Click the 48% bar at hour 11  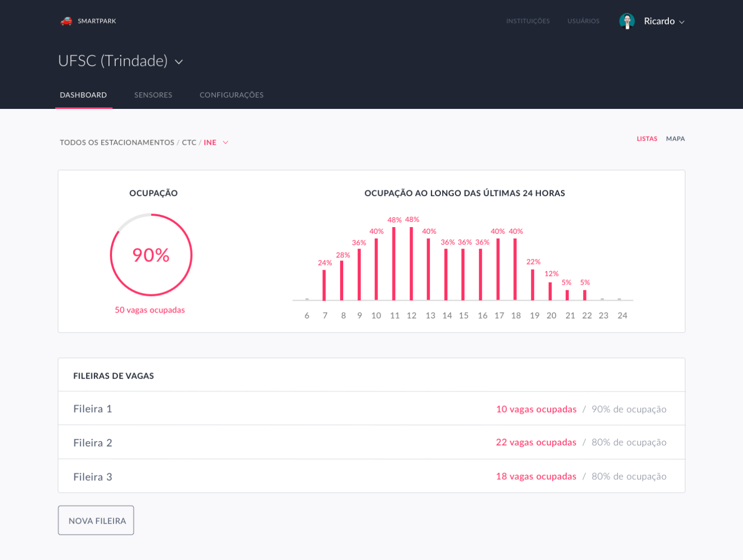coord(394,263)
